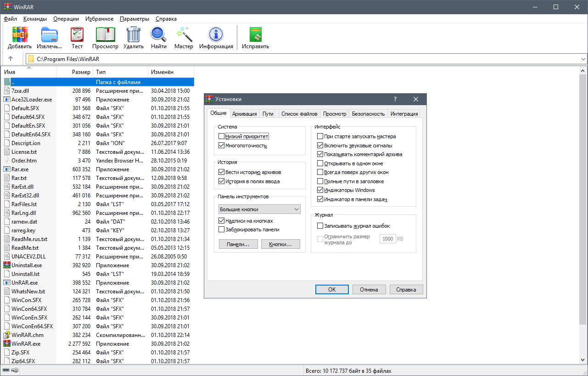
Task: Sort files by the Тип column header
Action: coord(121,72)
